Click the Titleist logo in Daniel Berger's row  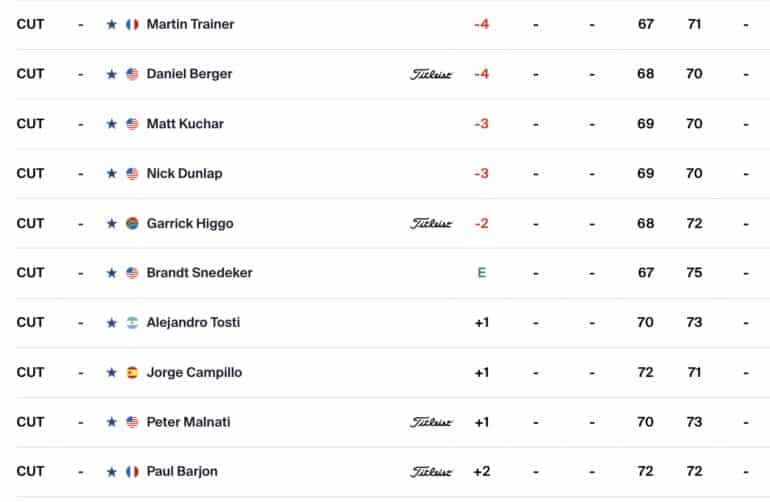tap(431, 74)
